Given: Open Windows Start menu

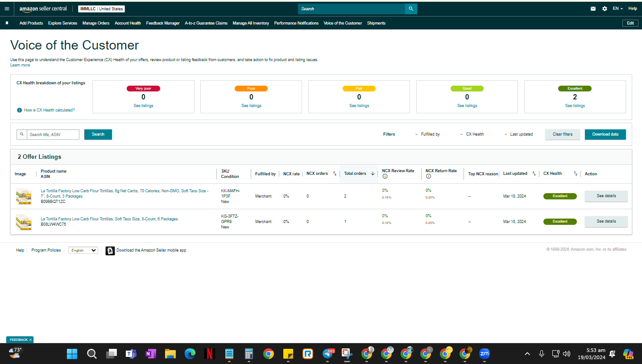Looking at the screenshot, I should coord(72,354).
